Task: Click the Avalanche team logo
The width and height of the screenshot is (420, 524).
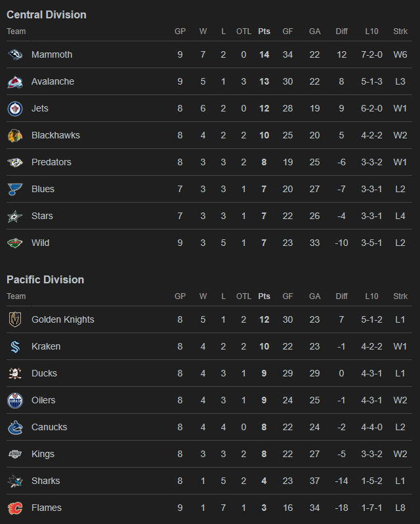Action: click(15, 81)
